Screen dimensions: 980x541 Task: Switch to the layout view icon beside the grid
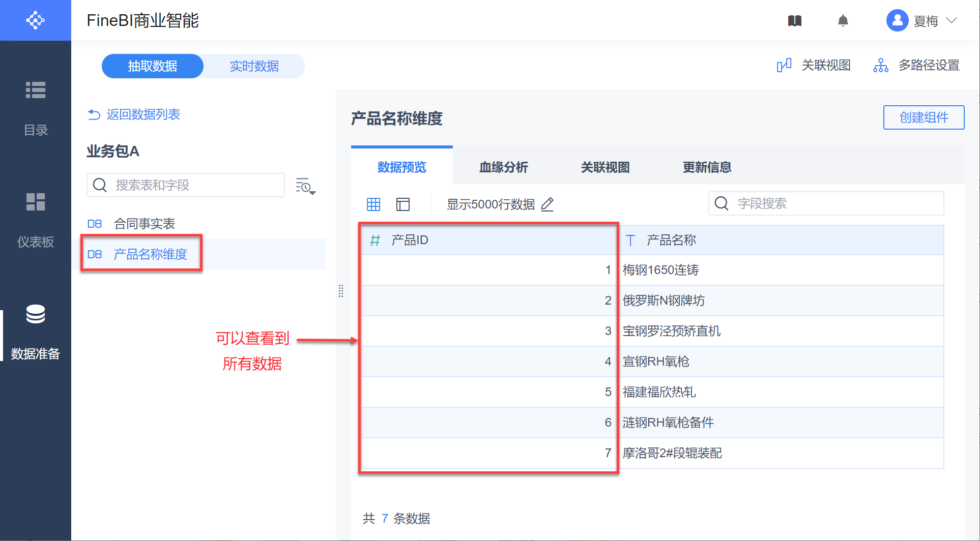pyautogui.click(x=403, y=204)
